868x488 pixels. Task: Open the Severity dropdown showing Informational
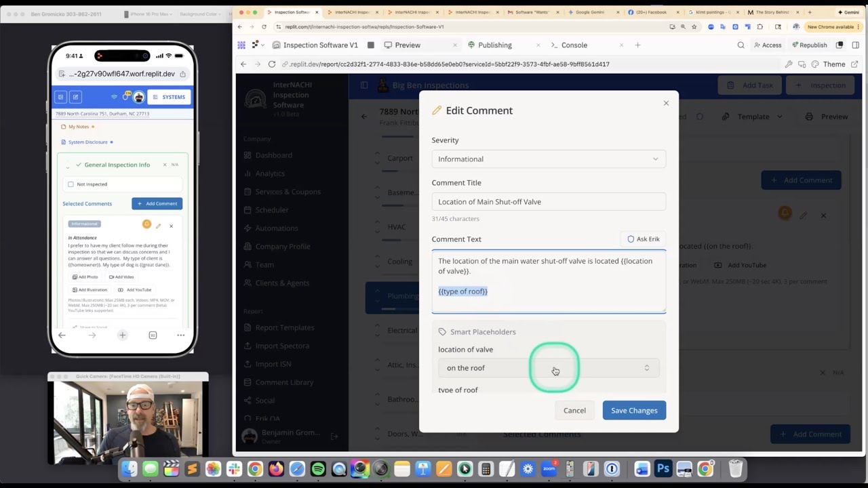[549, 159]
